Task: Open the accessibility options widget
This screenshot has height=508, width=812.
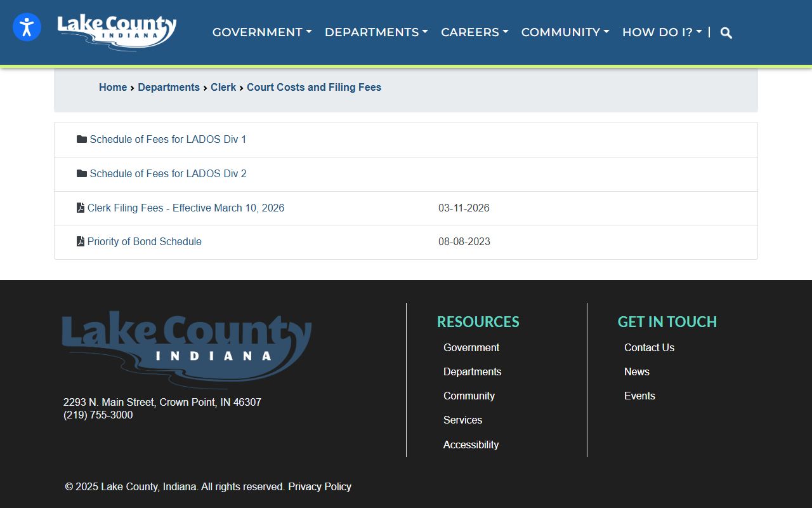Action: pos(27,27)
